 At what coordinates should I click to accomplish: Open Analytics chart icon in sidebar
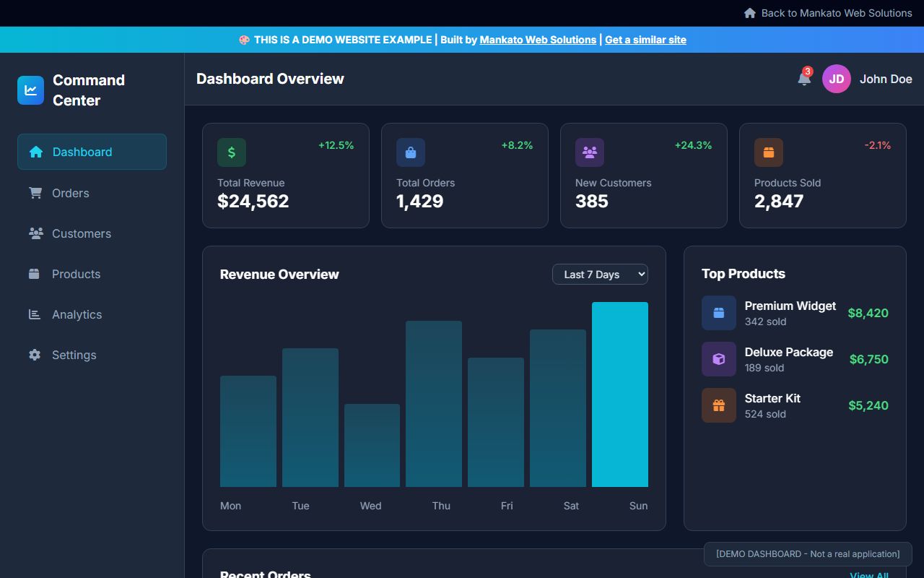34,314
